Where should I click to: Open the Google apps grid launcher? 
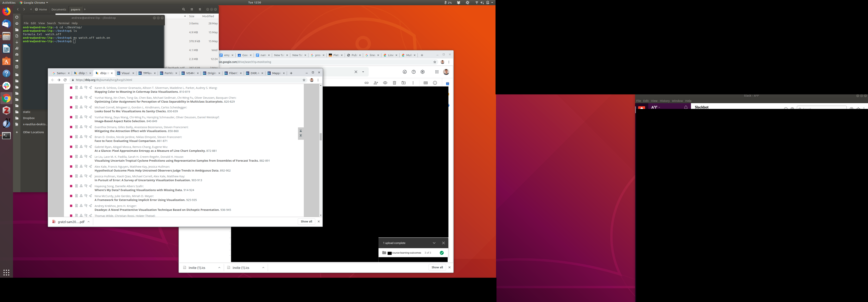[437, 72]
